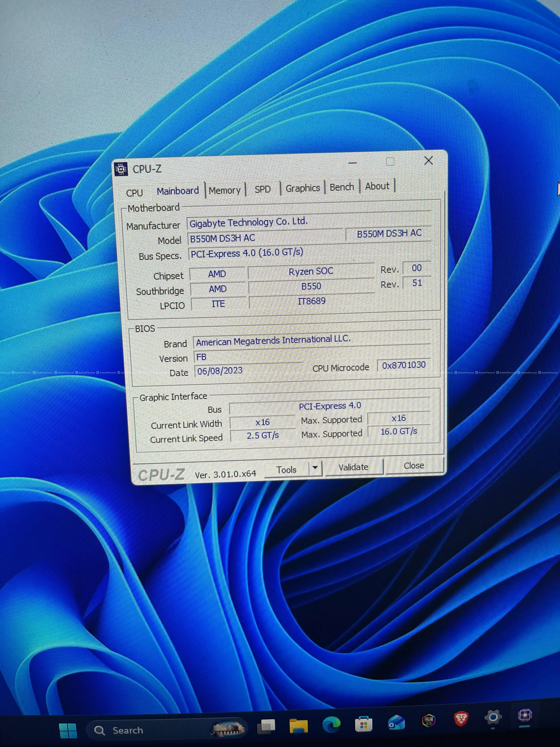Click the CPU Microcode value 0x8701030
Screen dimensions: 560x747
point(404,365)
